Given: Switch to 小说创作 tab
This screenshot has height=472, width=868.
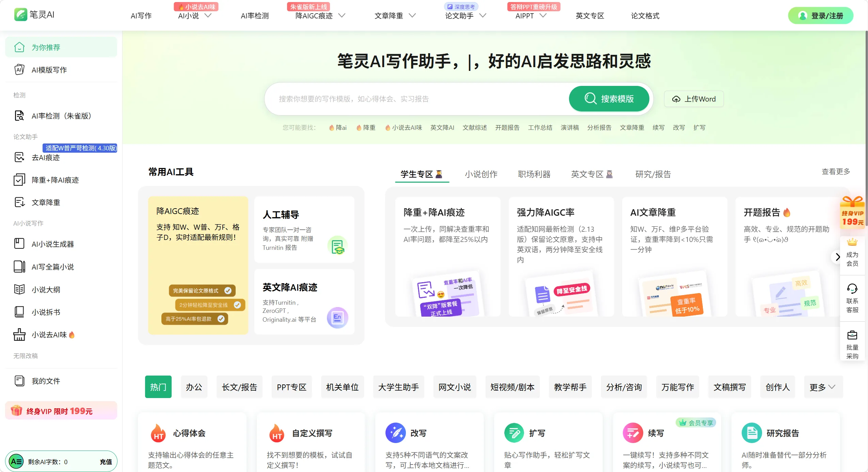Looking at the screenshot, I should (x=481, y=174).
